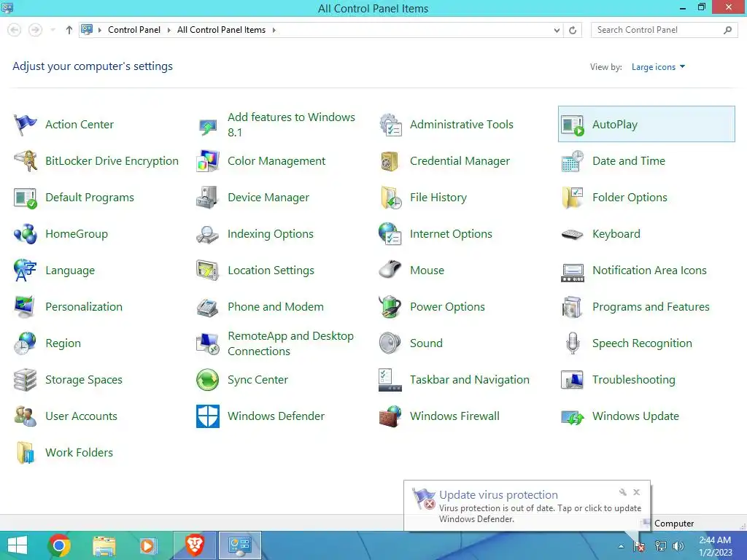
Task: Open File Explorer from the taskbar
Action: pos(104,545)
